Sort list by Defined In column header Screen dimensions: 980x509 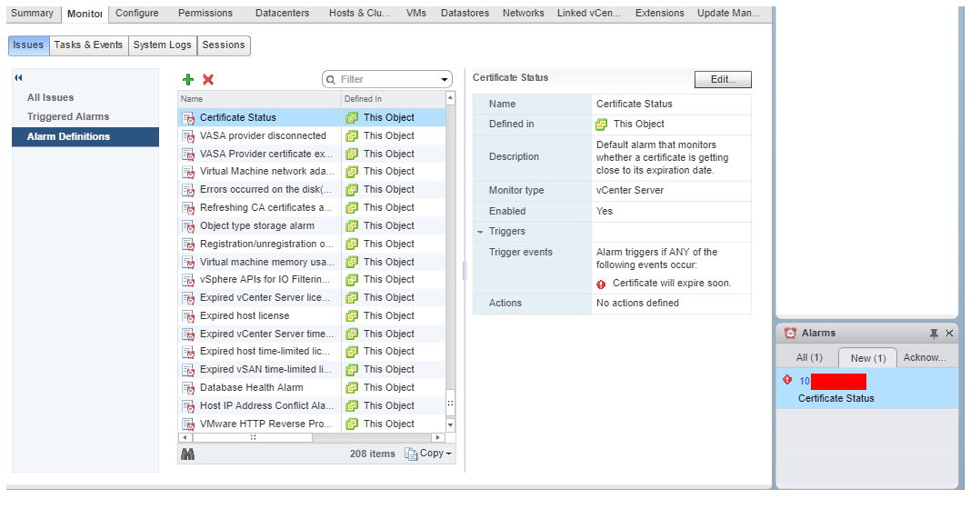393,99
